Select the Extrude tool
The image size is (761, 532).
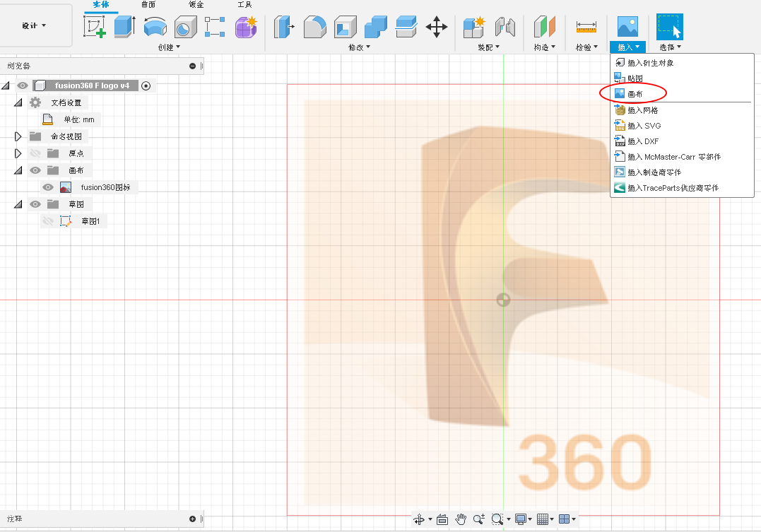click(125, 27)
